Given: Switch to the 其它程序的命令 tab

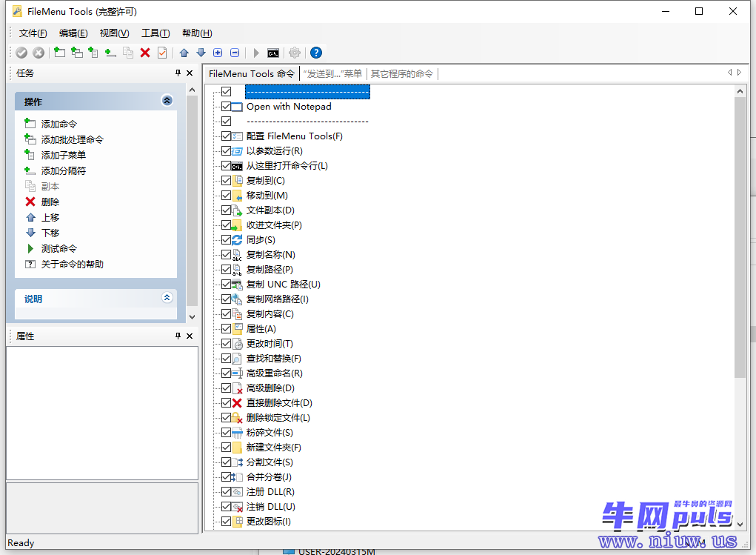Looking at the screenshot, I should tap(401, 74).
